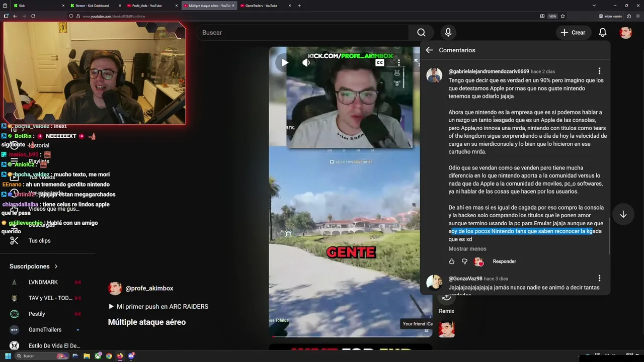Image resolution: width=644 pixels, height=362 pixels.
Task: Open Discord from taskbar
Action: tap(131, 356)
